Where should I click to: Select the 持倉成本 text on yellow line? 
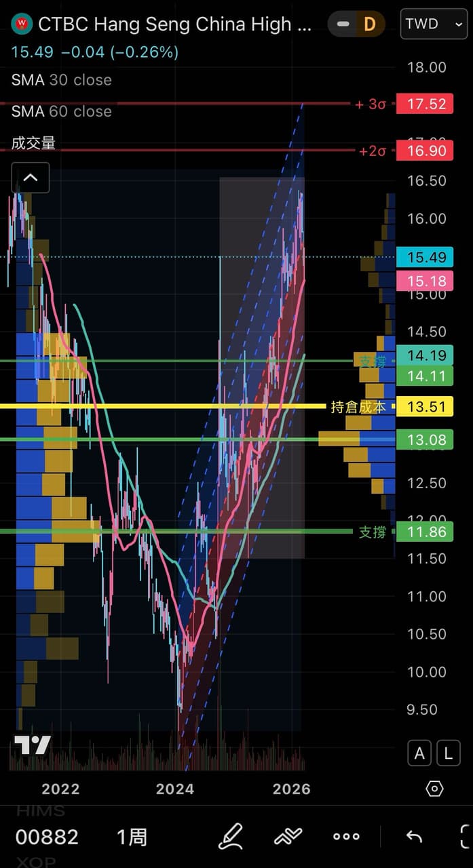358,407
